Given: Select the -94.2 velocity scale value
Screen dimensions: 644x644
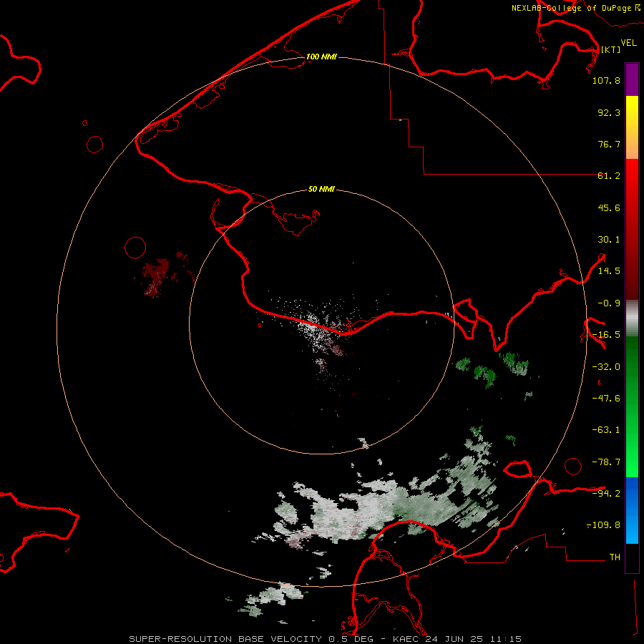Looking at the screenshot, I should click(606, 494).
